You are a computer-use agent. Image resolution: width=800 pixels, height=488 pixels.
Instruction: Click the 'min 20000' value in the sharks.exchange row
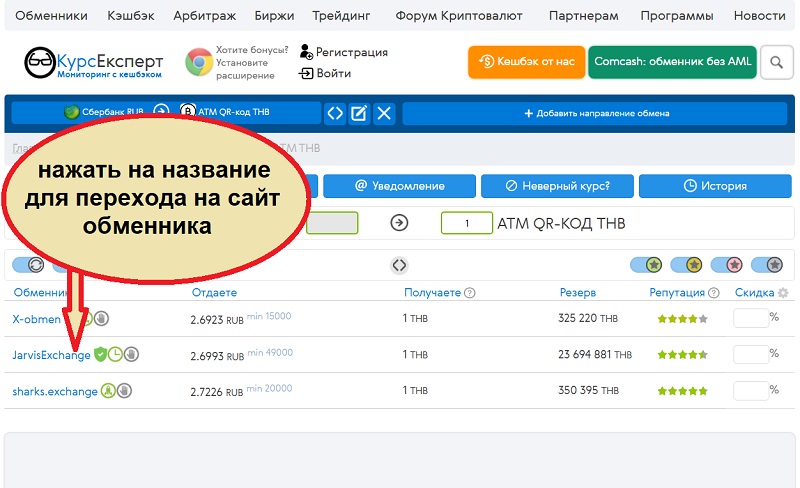click(x=269, y=388)
